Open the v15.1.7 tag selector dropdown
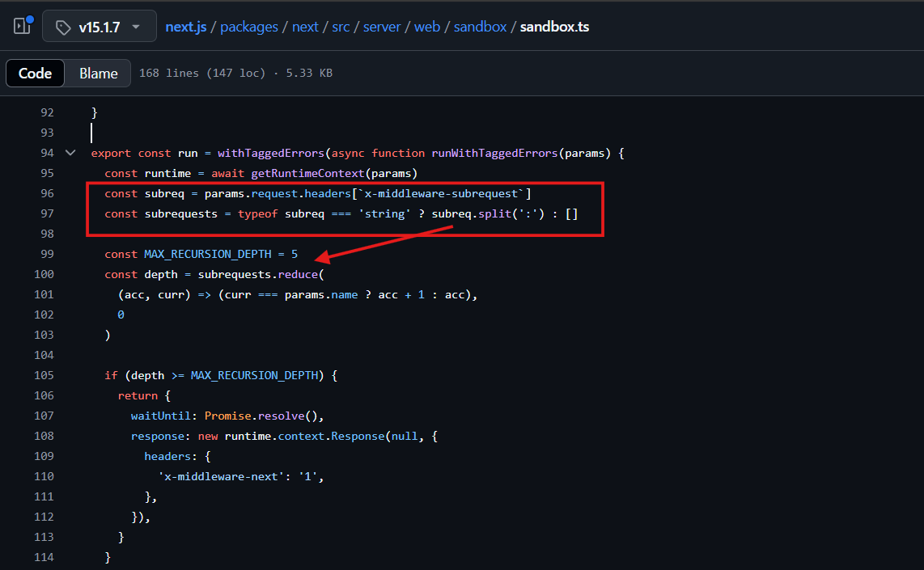Screen dimensions: 924x570 click(x=99, y=27)
